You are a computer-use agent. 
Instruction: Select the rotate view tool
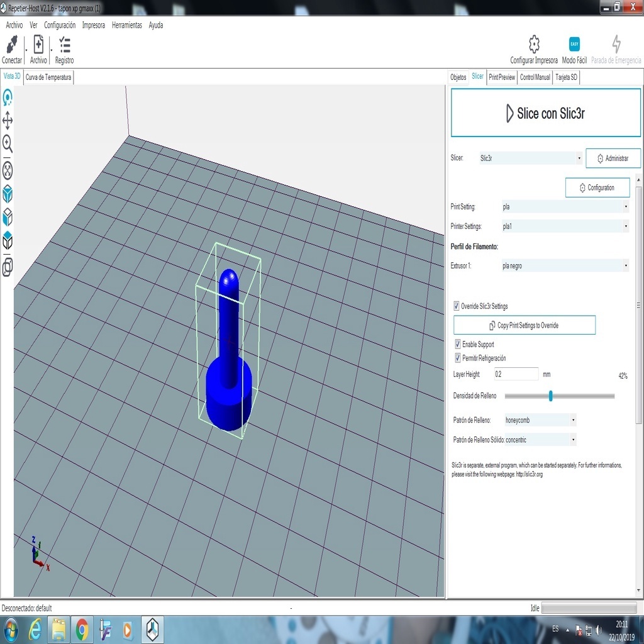click(8, 96)
